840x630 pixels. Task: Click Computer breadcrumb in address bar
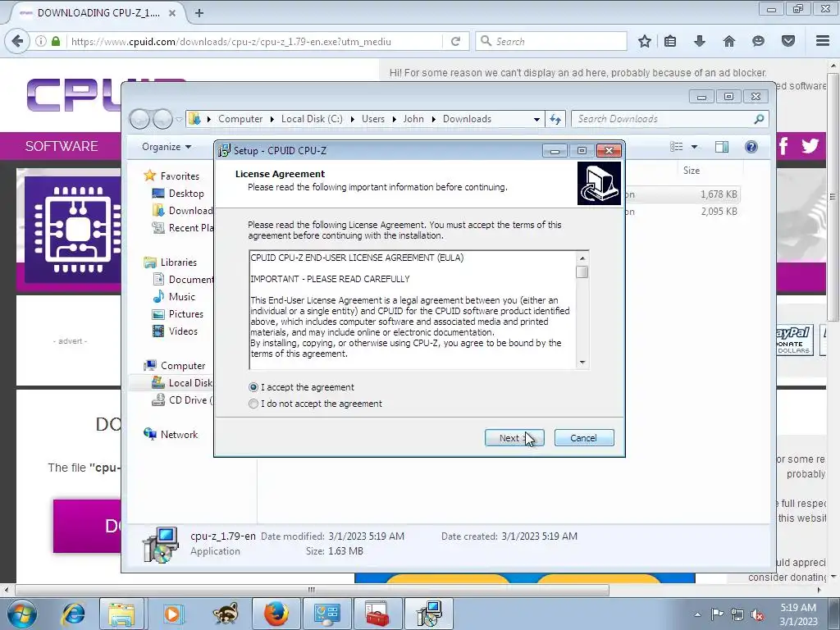[240, 119]
